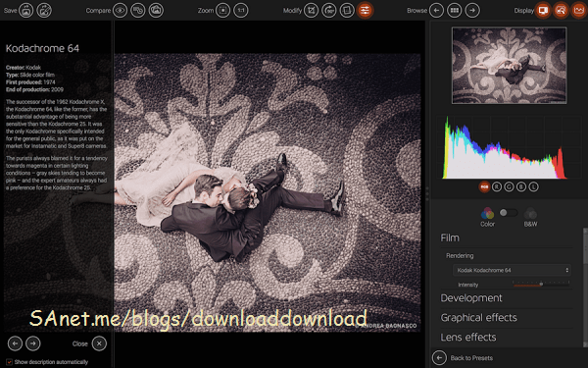Expand the Lens effects section

(468, 338)
